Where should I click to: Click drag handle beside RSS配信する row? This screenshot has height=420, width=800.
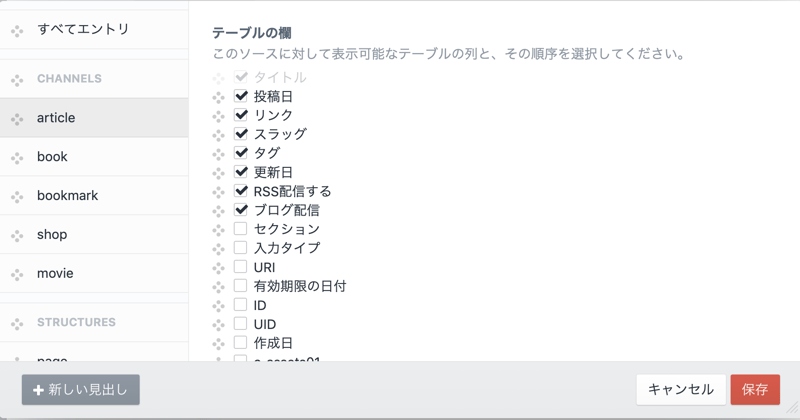219,192
